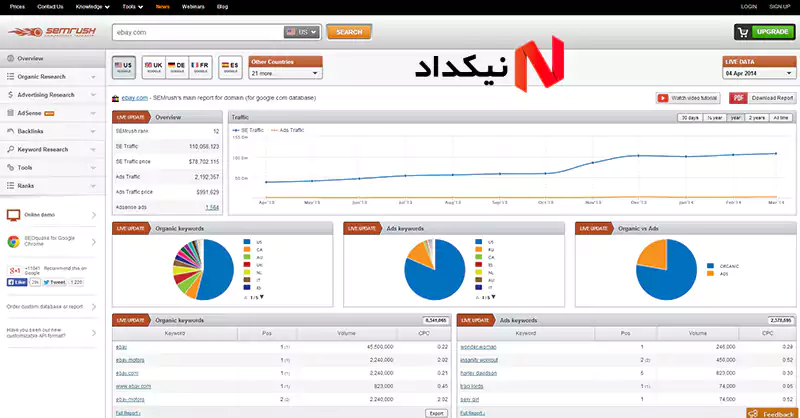Click the Facebook Like button
Image resolution: width=800 pixels, height=418 pixels.
click(17, 282)
